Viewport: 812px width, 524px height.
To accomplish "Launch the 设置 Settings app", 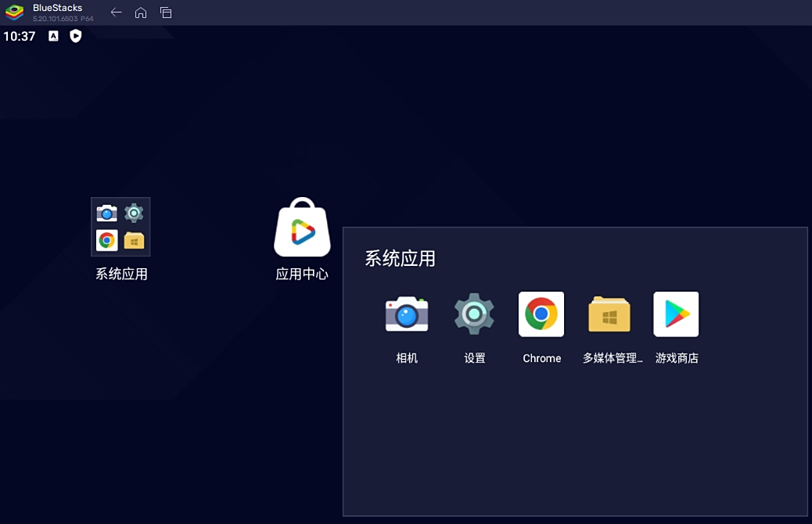I will pos(474,314).
